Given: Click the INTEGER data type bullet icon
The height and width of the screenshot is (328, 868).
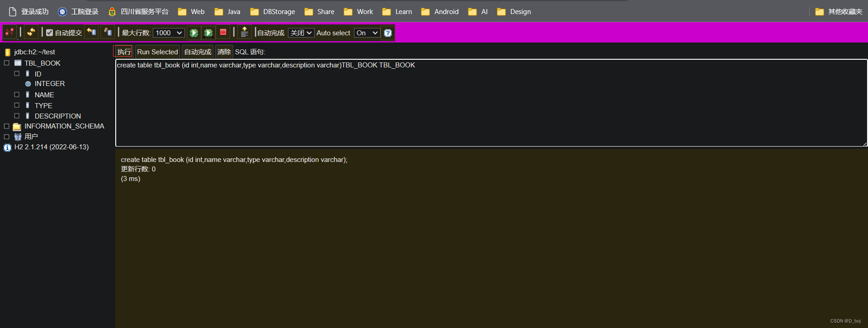Looking at the screenshot, I should 28,84.
